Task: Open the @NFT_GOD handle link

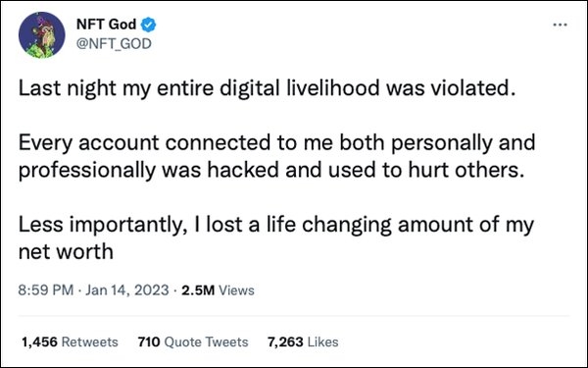Action: (114, 43)
